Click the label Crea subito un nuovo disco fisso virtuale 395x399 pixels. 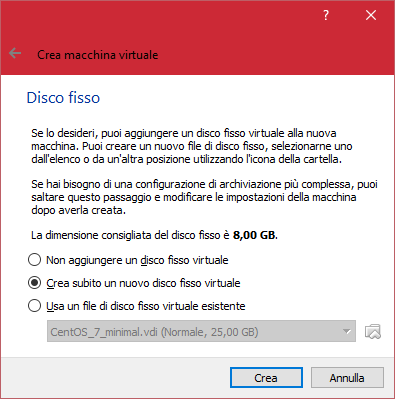(143, 283)
